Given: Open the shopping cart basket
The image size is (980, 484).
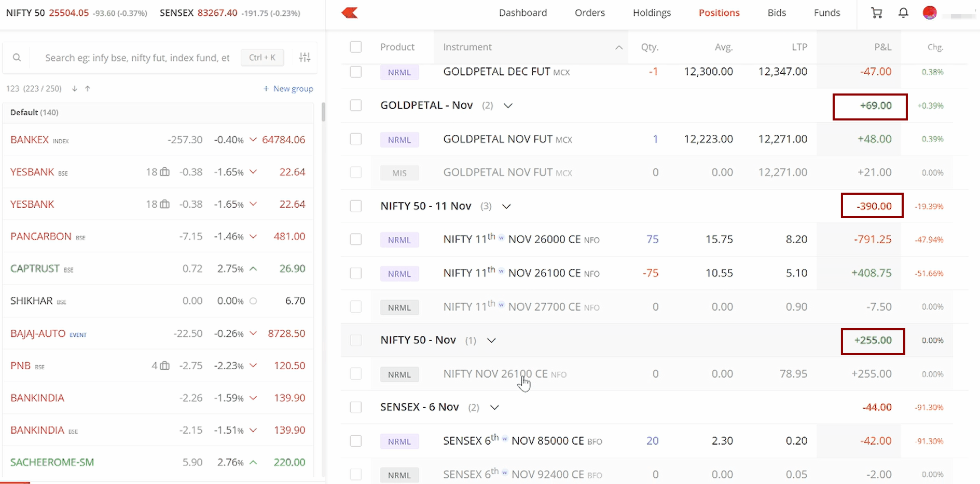Looking at the screenshot, I should (x=876, y=13).
